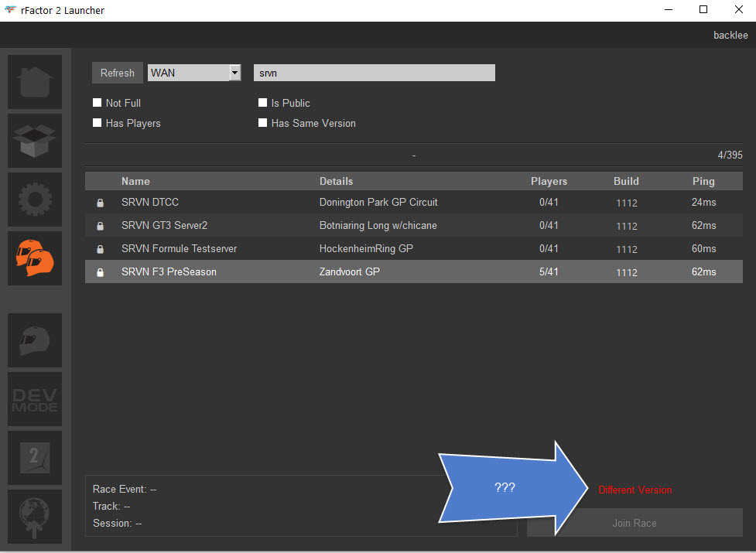756x553 pixels.
Task: Click the 24ms ping value
Action: point(703,203)
